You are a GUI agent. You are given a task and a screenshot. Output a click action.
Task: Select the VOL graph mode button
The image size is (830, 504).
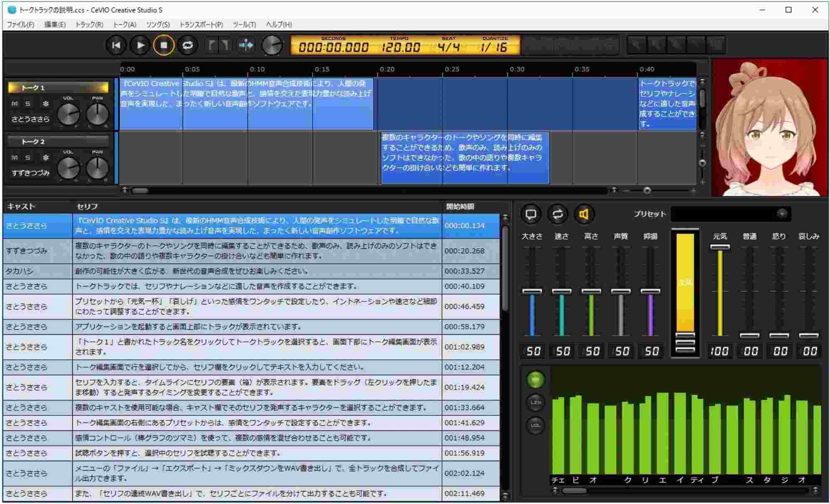536,425
